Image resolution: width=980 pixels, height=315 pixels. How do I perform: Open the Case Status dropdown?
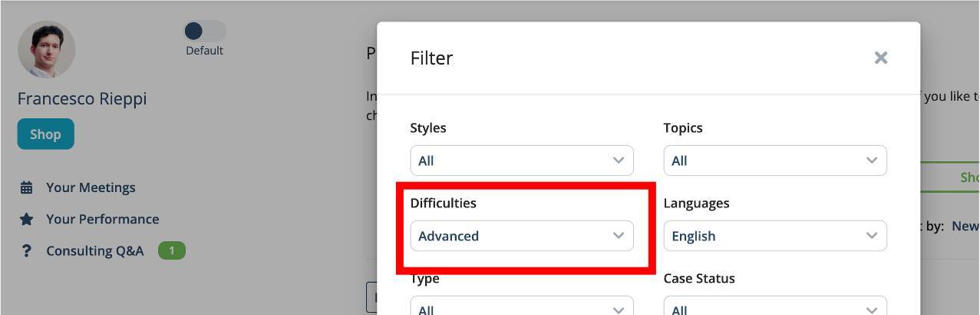[x=775, y=306]
